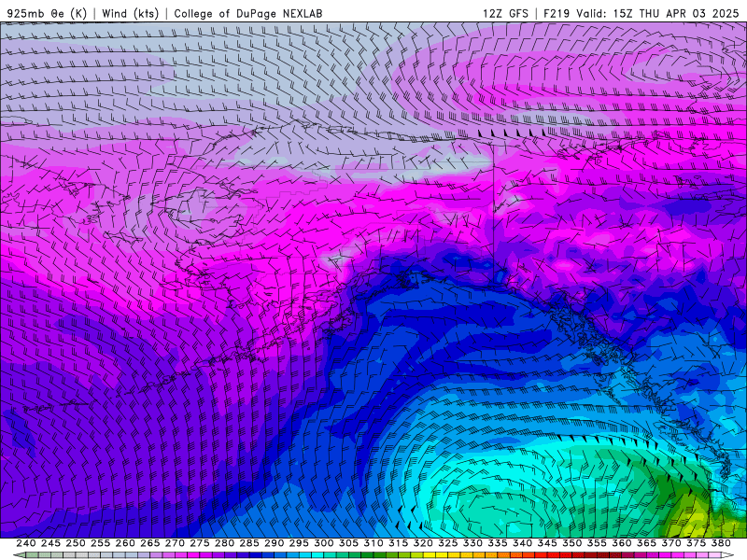Select the 275 value on the legend scale
This screenshot has height=560, width=747.
point(200,543)
